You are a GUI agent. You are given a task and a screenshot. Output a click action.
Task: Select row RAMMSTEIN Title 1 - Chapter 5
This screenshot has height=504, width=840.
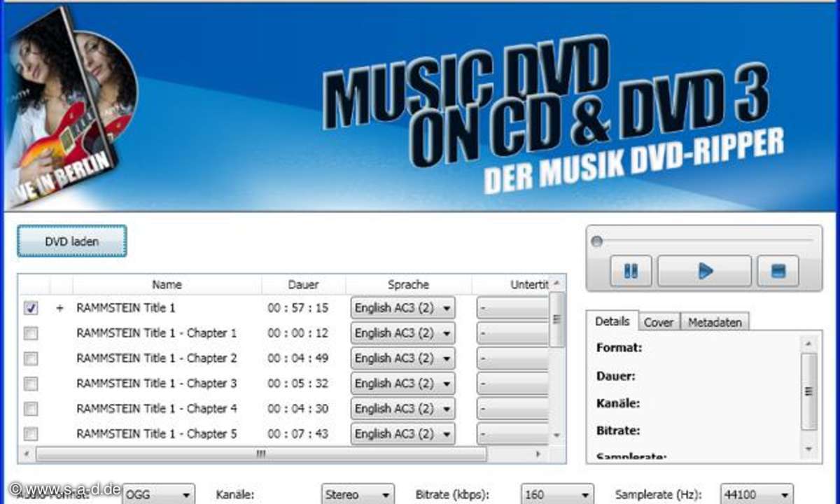[157, 434]
